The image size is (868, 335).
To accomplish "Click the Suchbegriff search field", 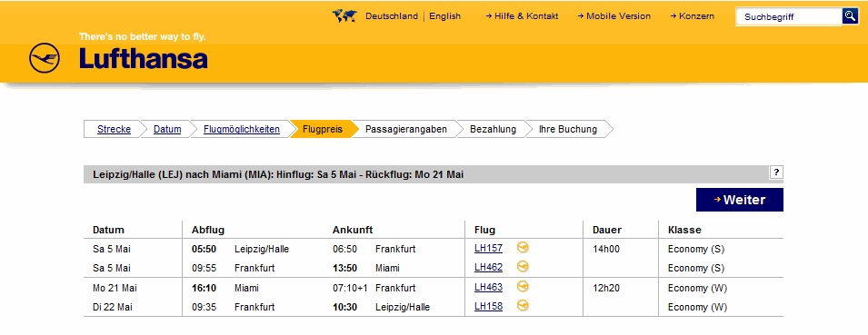I will (x=789, y=16).
